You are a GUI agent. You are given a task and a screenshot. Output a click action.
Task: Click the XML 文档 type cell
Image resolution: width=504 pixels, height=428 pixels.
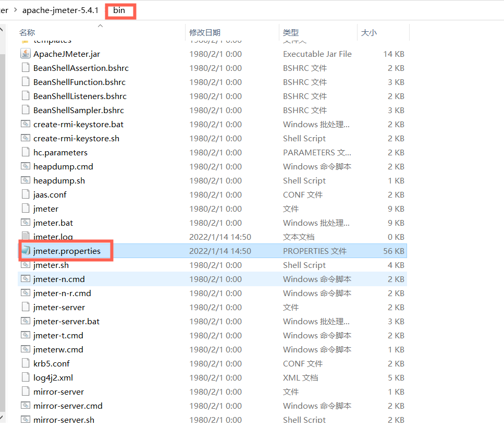[x=301, y=377]
